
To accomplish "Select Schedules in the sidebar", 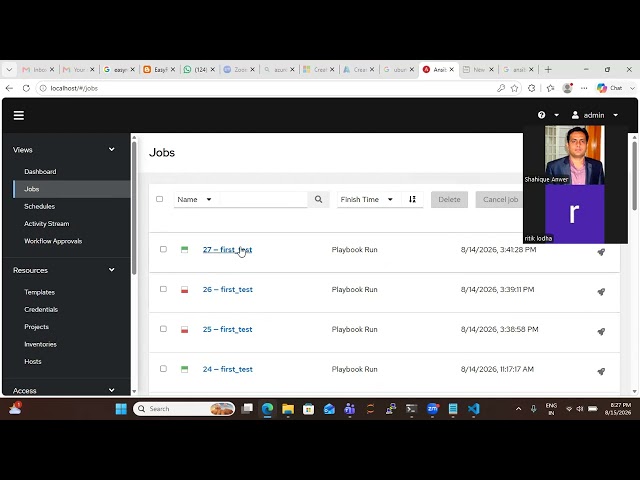I will 39,206.
